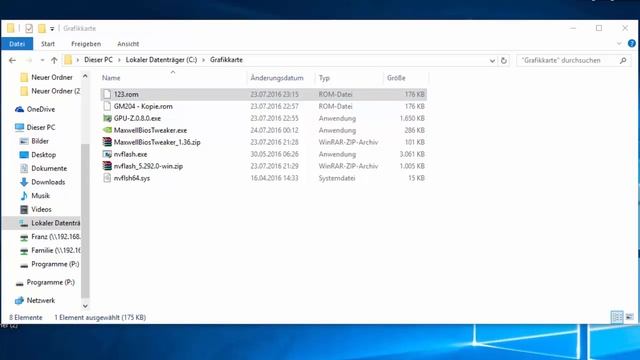This screenshot has height=360, width=640.
Task: Switch to the Start ribbon tab
Action: 48,44
